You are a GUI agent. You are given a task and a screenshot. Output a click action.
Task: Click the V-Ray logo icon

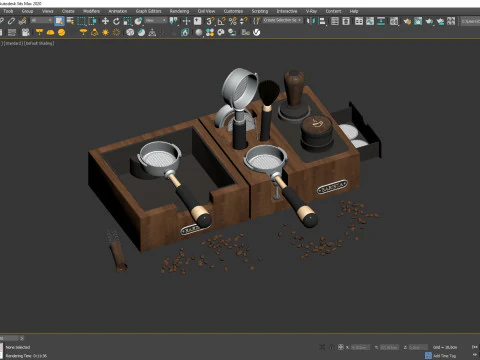(256, 32)
